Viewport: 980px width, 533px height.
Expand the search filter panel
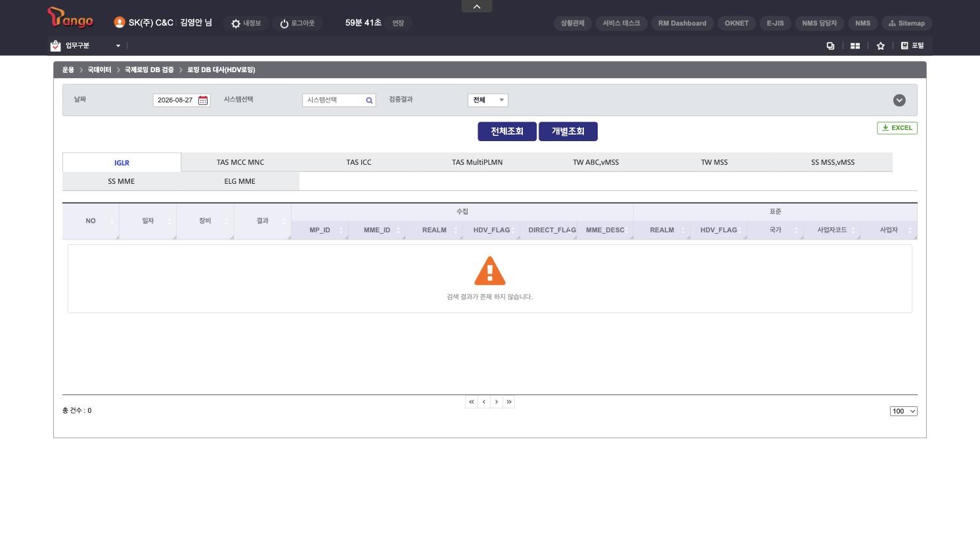[899, 100]
